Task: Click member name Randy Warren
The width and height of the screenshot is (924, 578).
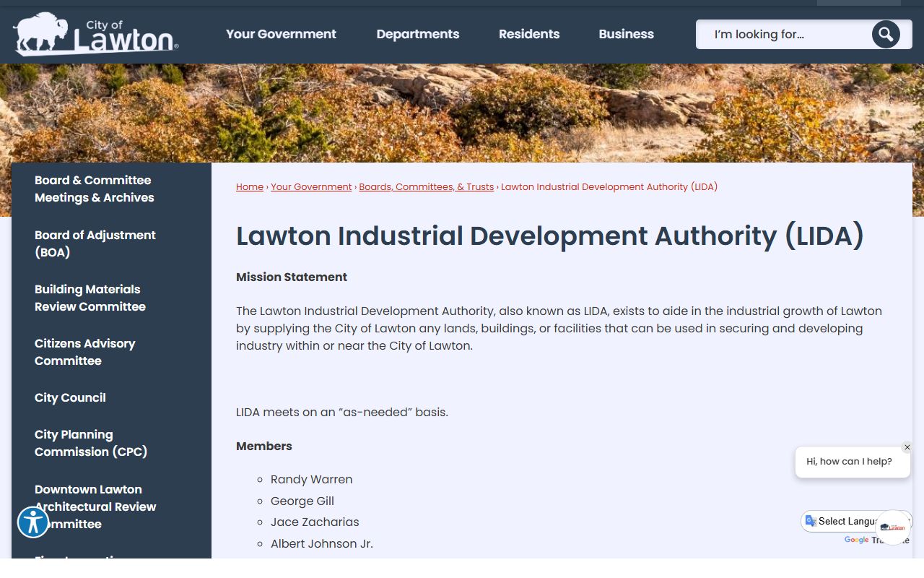Action: coord(312,479)
